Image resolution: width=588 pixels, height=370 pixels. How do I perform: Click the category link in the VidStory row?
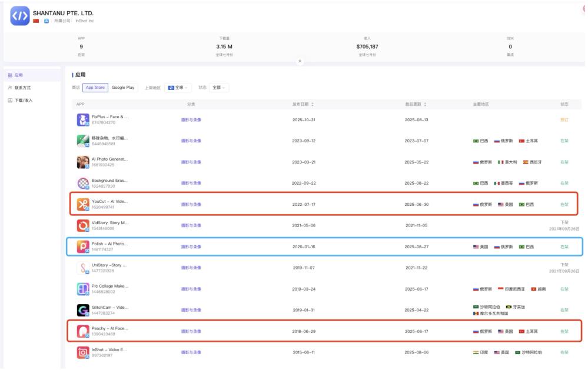[x=191, y=226]
